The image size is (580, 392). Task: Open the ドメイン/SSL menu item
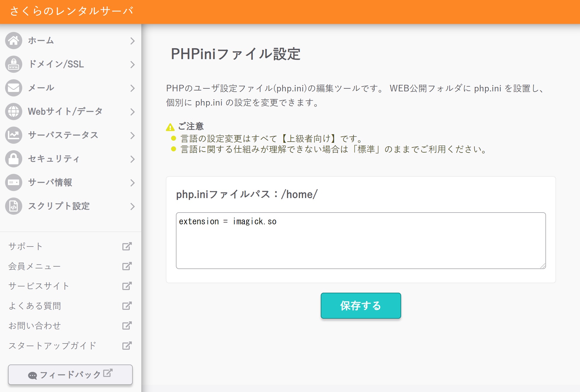(x=71, y=64)
